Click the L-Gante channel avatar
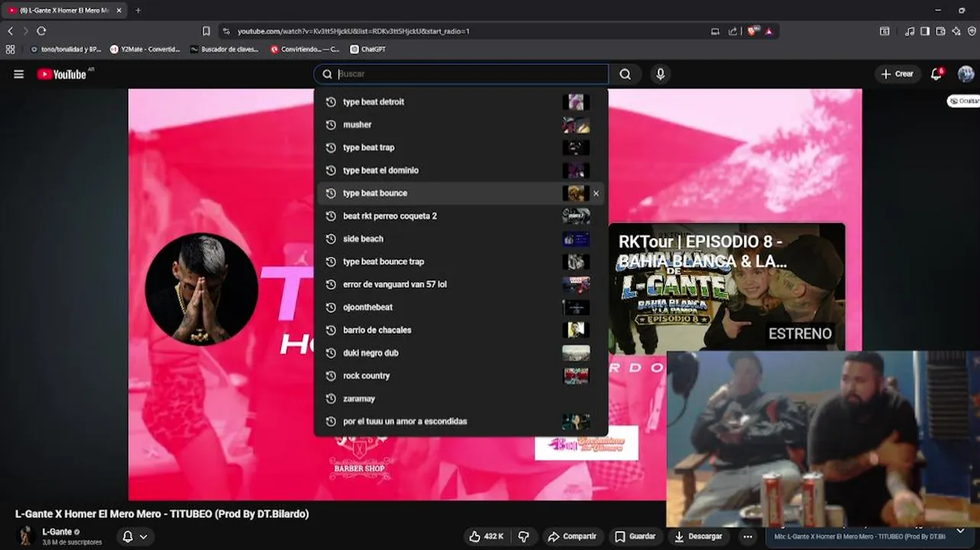980x550 pixels. (x=26, y=535)
